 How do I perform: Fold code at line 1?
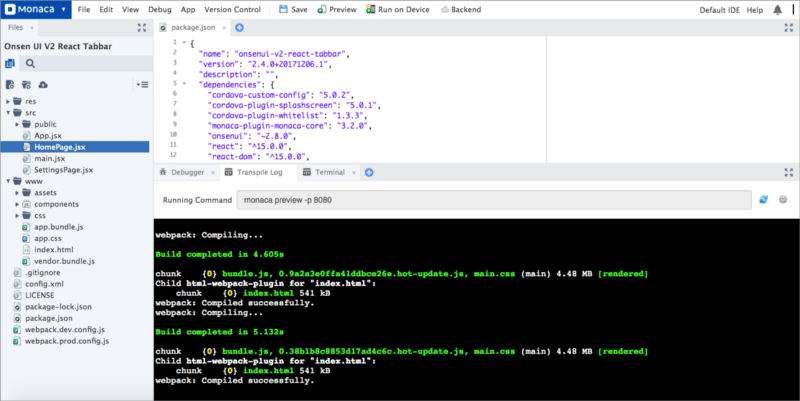tap(184, 42)
